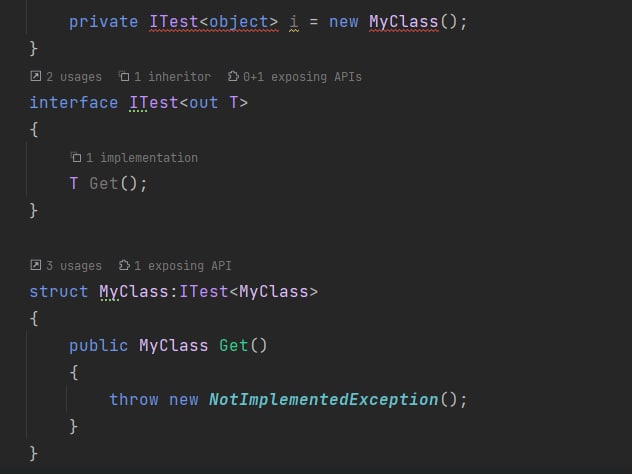Screen dimensions: 632x474
Task: Click the 'Get' method in the interface
Action: coord(104,184)
